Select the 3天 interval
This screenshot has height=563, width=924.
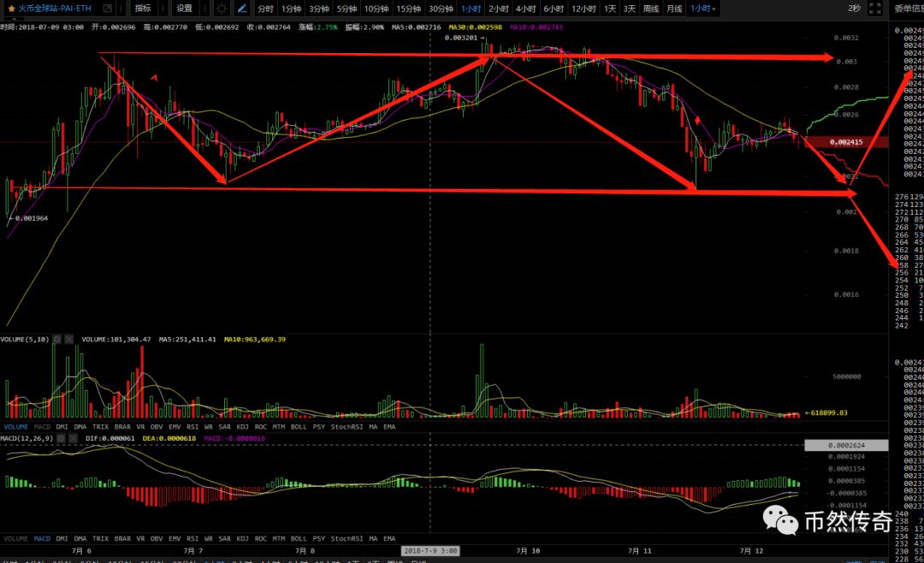point(630,9)
